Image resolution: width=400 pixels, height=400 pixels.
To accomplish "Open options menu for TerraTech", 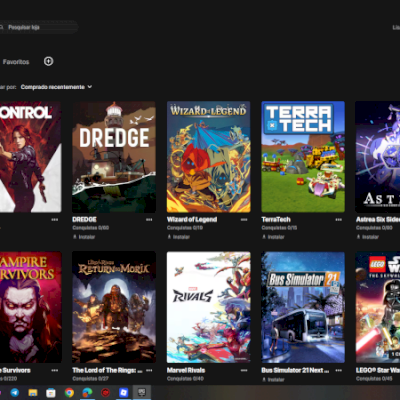I will coord(339,220).
